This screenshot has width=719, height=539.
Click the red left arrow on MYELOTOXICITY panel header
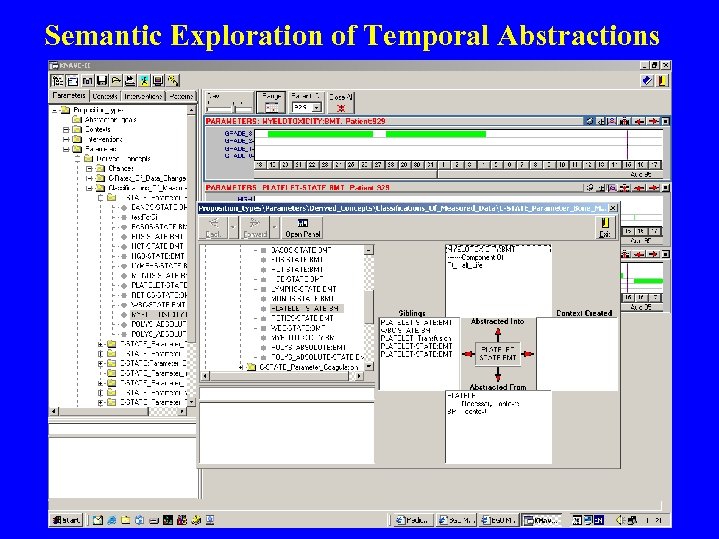(x=639, y=122)
